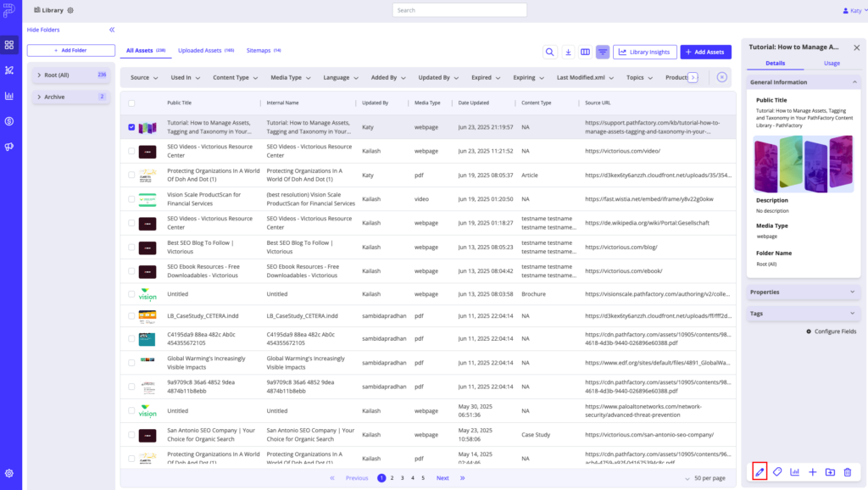Check the Best SEO Blog To Follow row
868x490 pixels.
(131, 247)
